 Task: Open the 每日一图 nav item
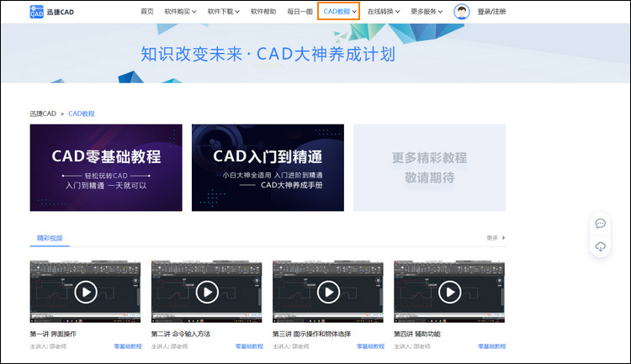pyautogui.click(x=300, y=12)
